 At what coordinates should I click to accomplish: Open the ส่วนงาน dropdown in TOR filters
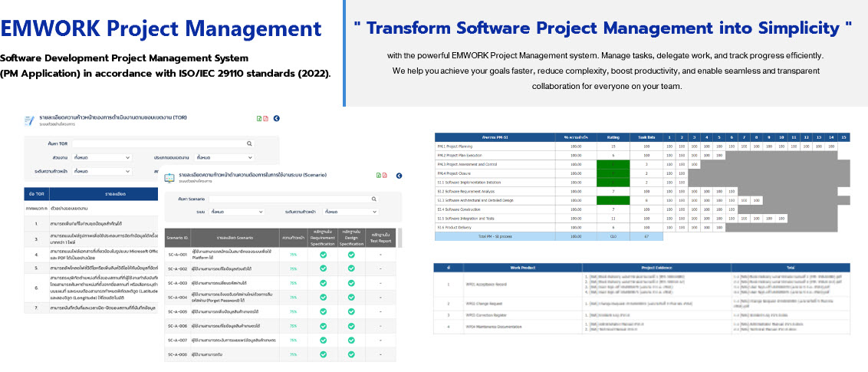(102, 157)
